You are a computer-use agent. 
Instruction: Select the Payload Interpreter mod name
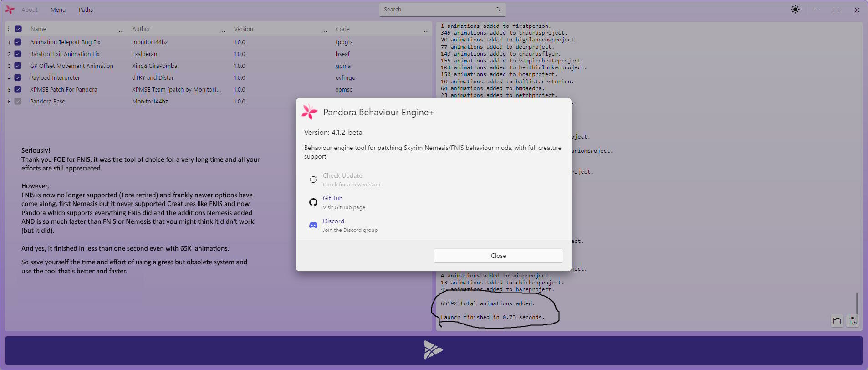[x=55, y=77]
